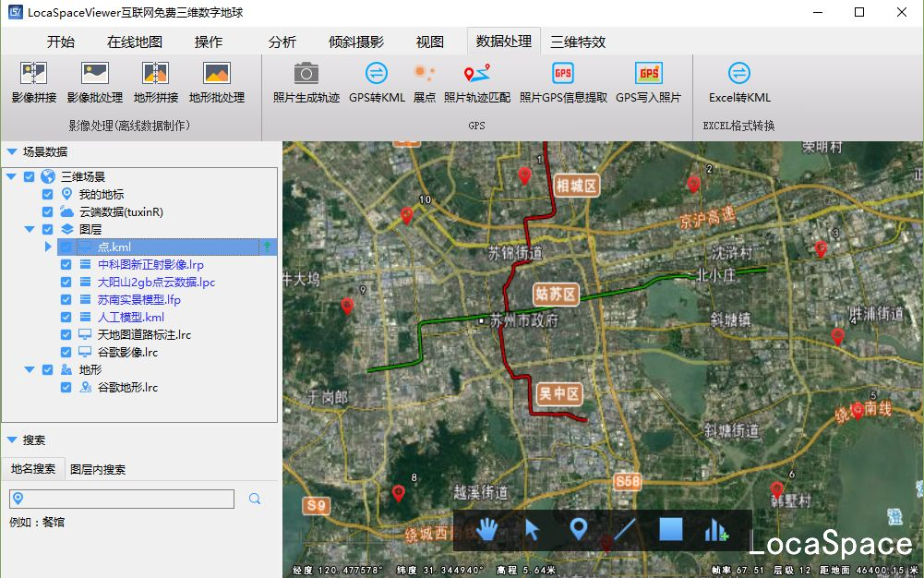
Task: Uncheck the 谷歌地形.lrc checkbox
Action: click(66, 387)
